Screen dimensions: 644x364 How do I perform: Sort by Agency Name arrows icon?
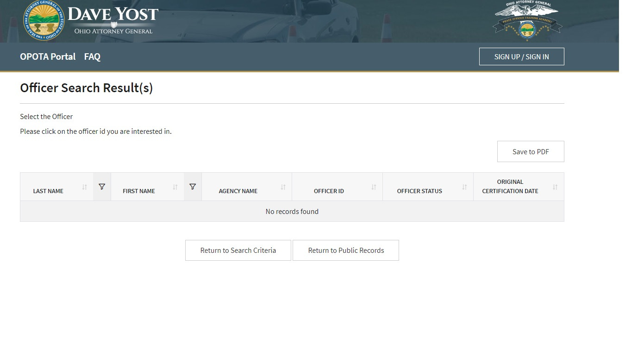pos(283,187)
